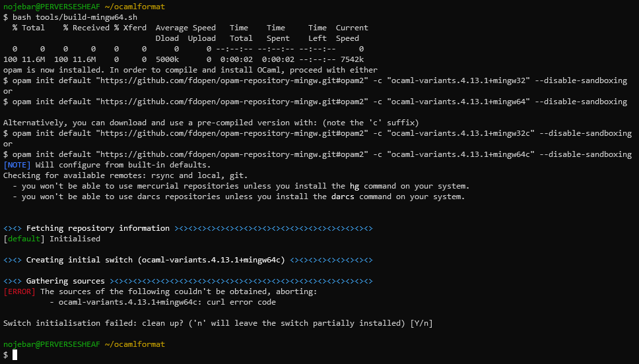Click the bold 'darcs' command word

(343, 197)
